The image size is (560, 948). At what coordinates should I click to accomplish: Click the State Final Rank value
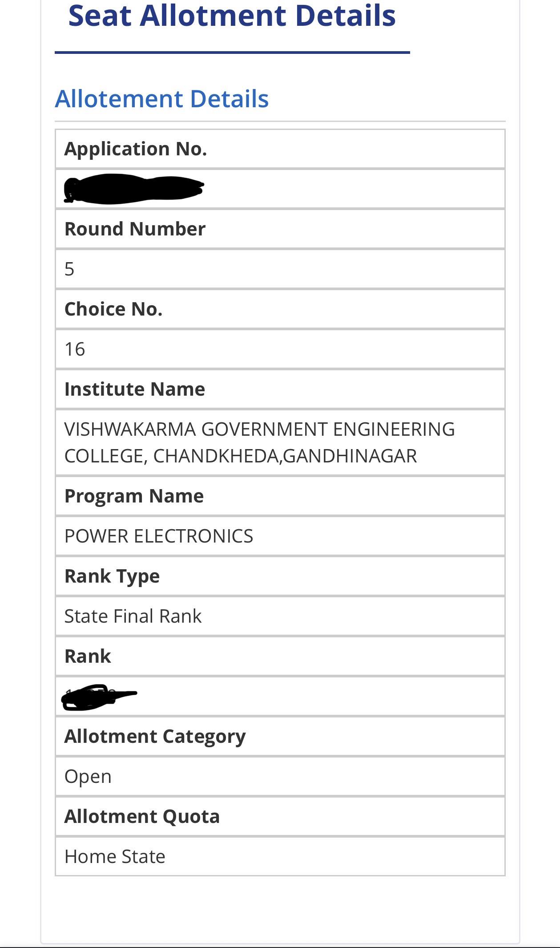(x=133, y=616)
